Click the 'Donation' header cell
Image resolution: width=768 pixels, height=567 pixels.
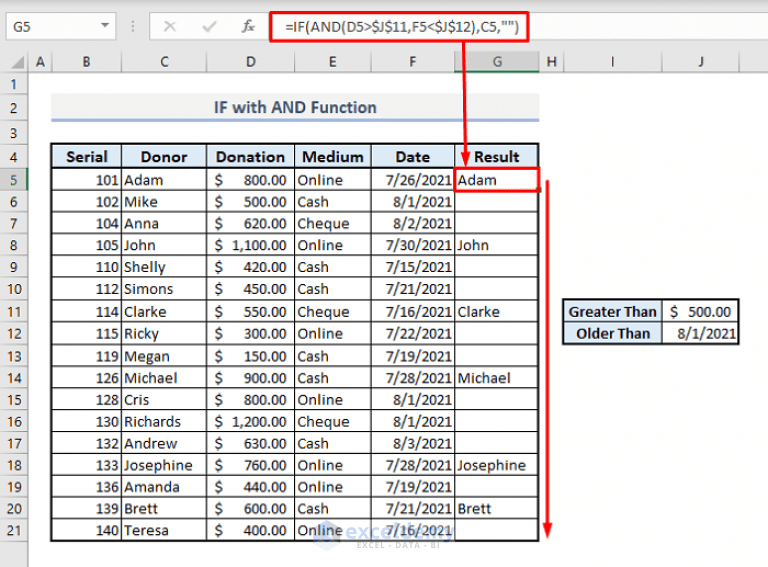click(251, 157)
